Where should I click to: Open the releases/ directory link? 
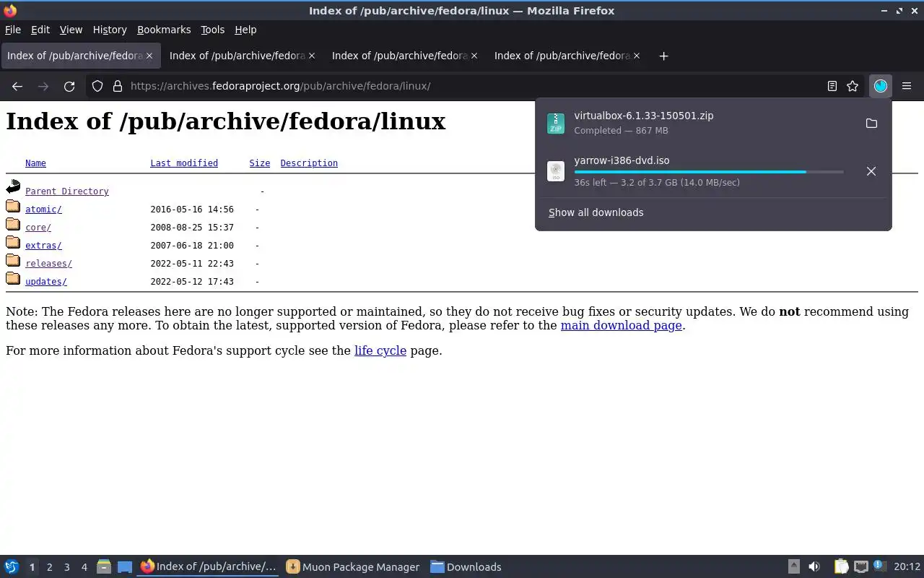pos(48,264)
